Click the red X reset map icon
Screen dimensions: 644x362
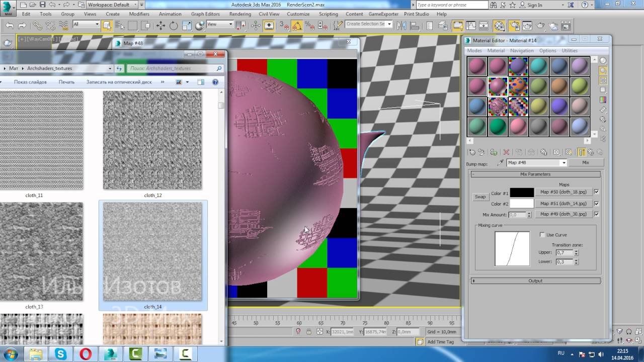506,152
